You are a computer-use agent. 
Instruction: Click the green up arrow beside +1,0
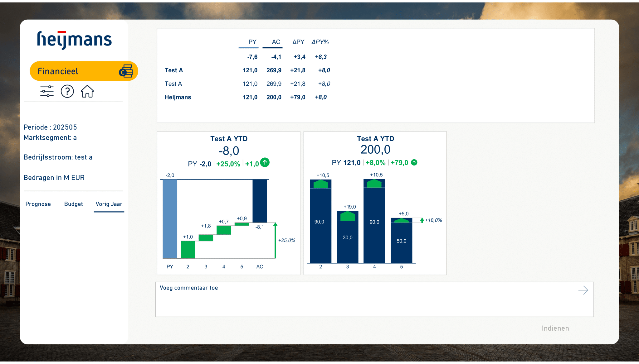(265, 162)
